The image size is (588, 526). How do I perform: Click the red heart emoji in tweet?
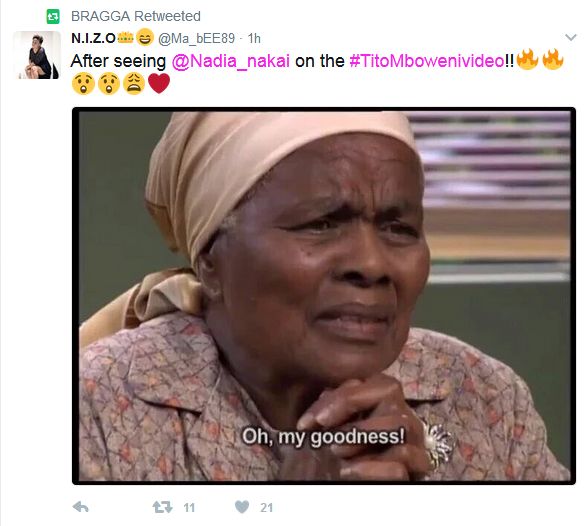159,84
